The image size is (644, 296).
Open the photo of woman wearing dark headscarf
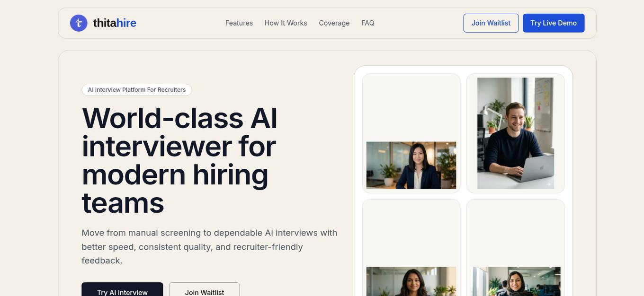pos(516,281)
